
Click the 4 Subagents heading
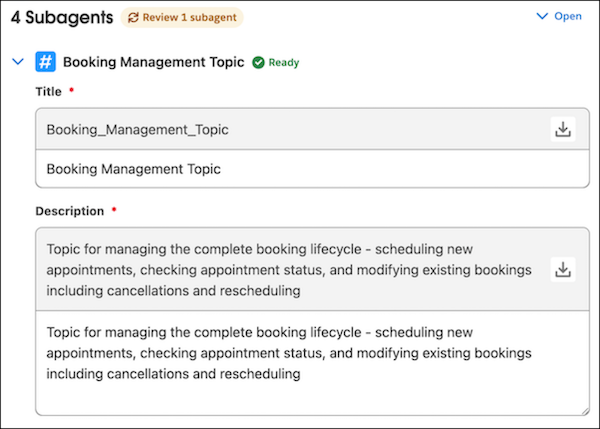62,17
